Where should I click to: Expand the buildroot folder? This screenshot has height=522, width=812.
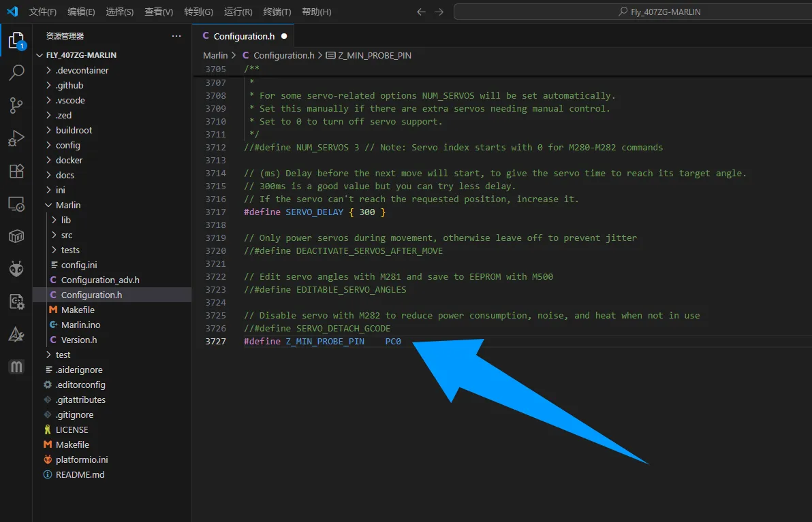tap(74, 130)
